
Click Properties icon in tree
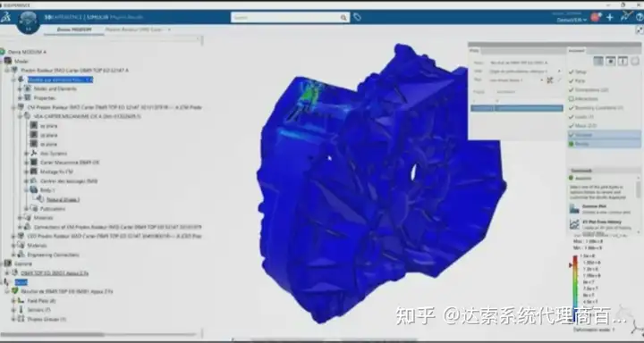tap(28, 97)
